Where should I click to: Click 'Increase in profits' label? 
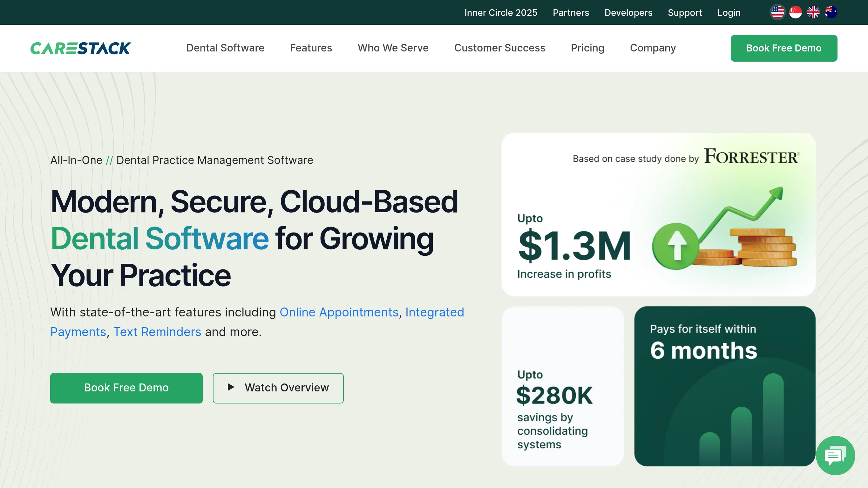coord(564,274)
